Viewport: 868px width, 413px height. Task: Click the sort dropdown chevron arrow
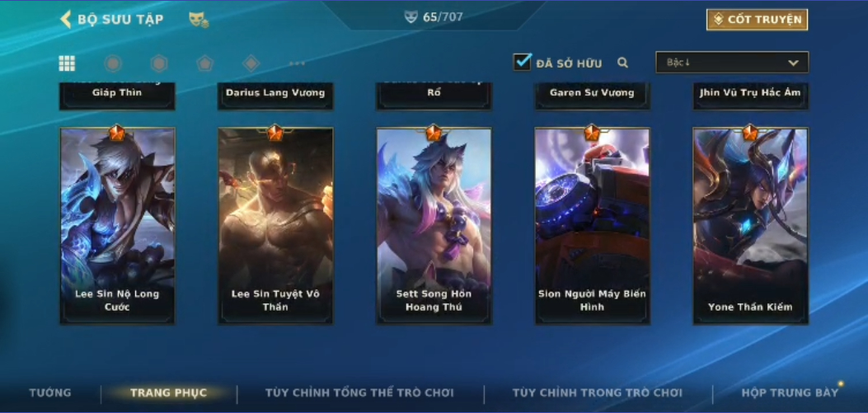tap(793, 63)
